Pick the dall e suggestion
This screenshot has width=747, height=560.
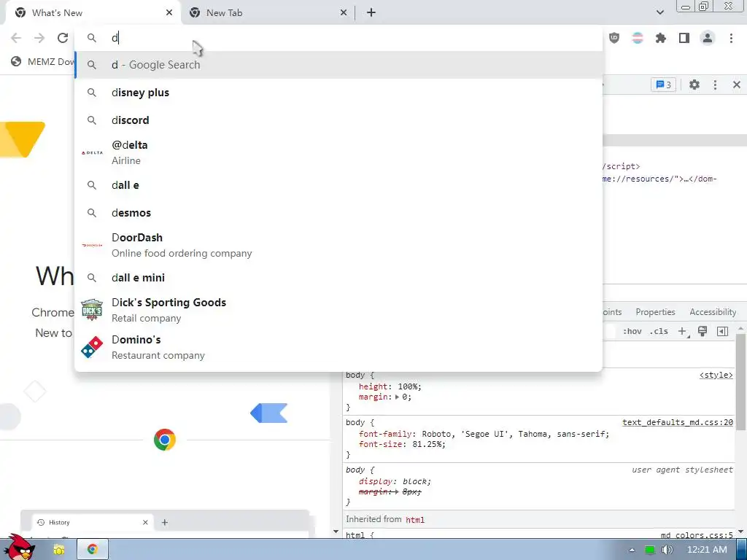coord(338,184)
